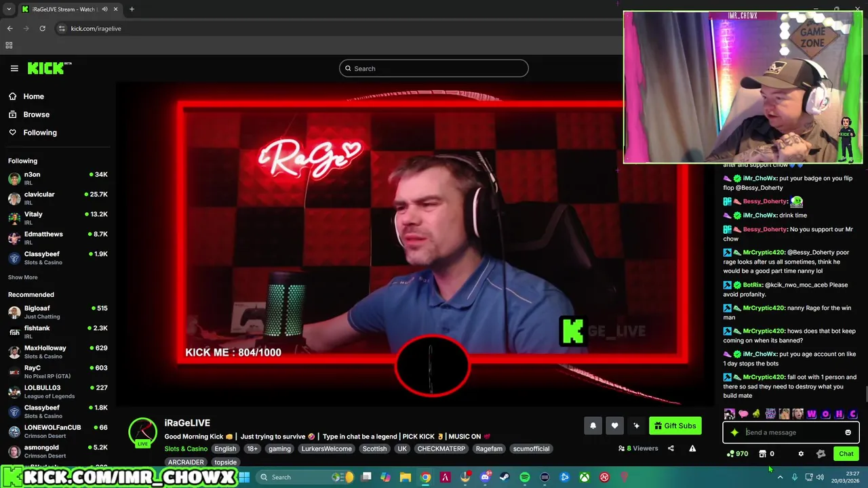Share the stream via share icon

[x=671, y=448]
